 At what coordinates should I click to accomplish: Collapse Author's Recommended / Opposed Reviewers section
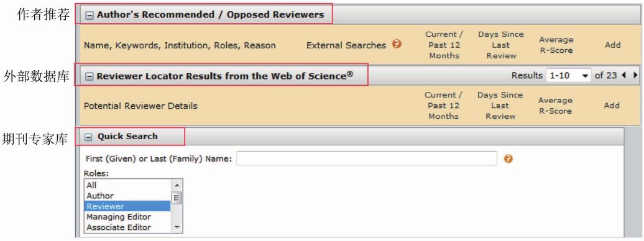tap(89, 15)
